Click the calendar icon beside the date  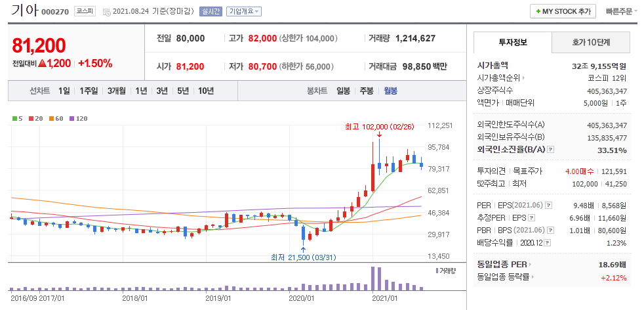click(x=107, y=12)
